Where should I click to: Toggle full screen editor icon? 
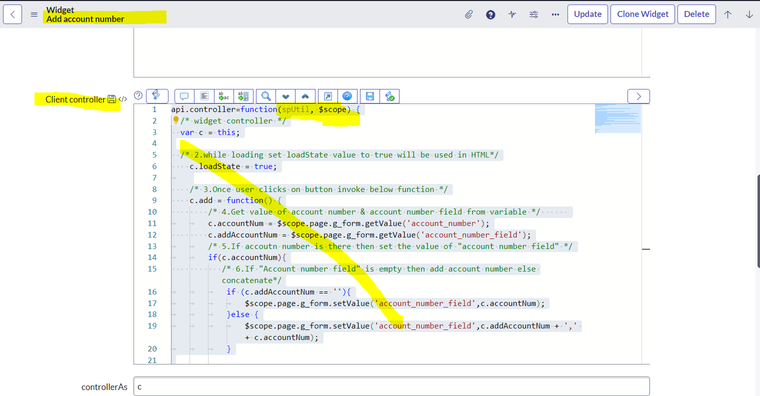[x=328, y=96]
